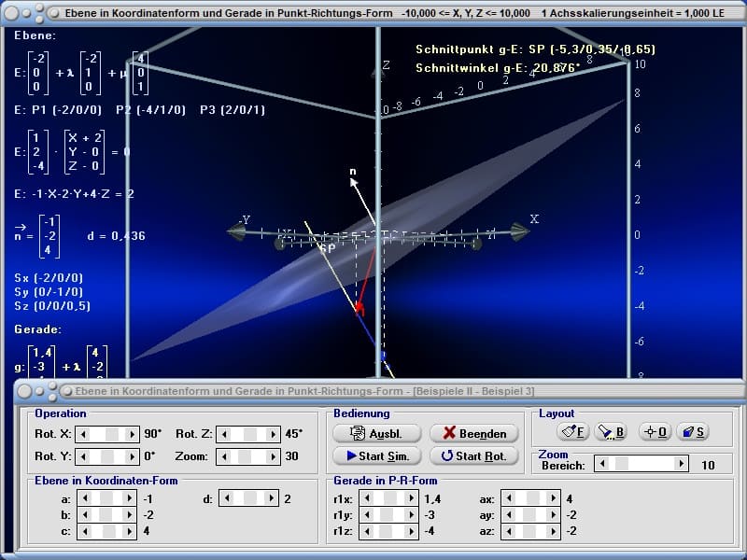
Task: Decrease Rot. Z with left arrow
Action: [224, 434]
